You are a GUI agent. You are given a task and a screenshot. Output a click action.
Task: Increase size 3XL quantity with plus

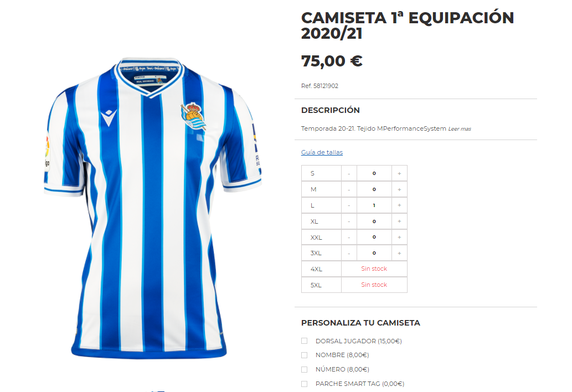399,253
